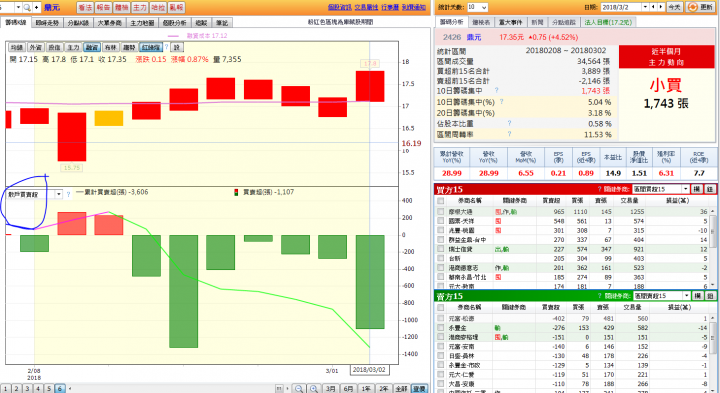This screenshot has height=393, width=720.
Task: Toggle the 均線 chart overlay
Action: click(x=17, y=47)
